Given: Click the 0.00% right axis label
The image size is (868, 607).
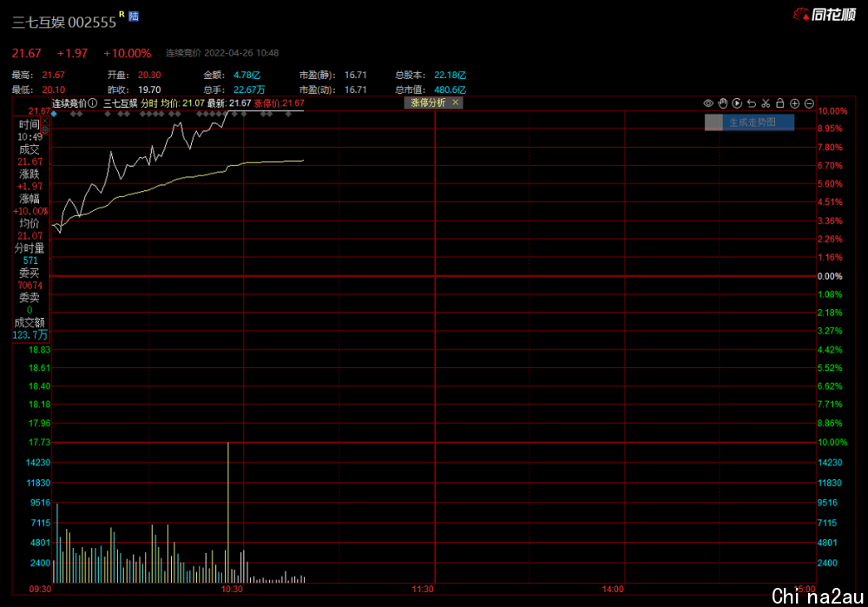Looking at the screenshot, I should point(830,276).
